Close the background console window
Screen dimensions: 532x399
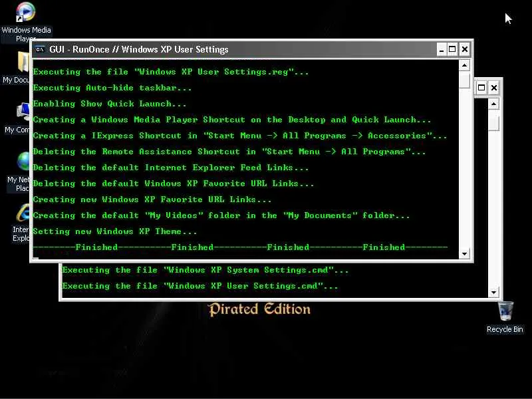(494, 88)
